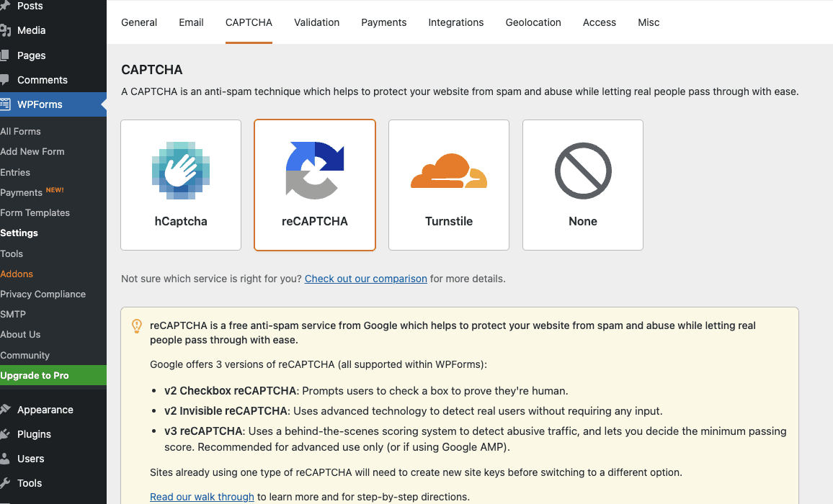Screen dimensions: 833x504
Task: Click the Comments bubble icon
Action: 4,80
